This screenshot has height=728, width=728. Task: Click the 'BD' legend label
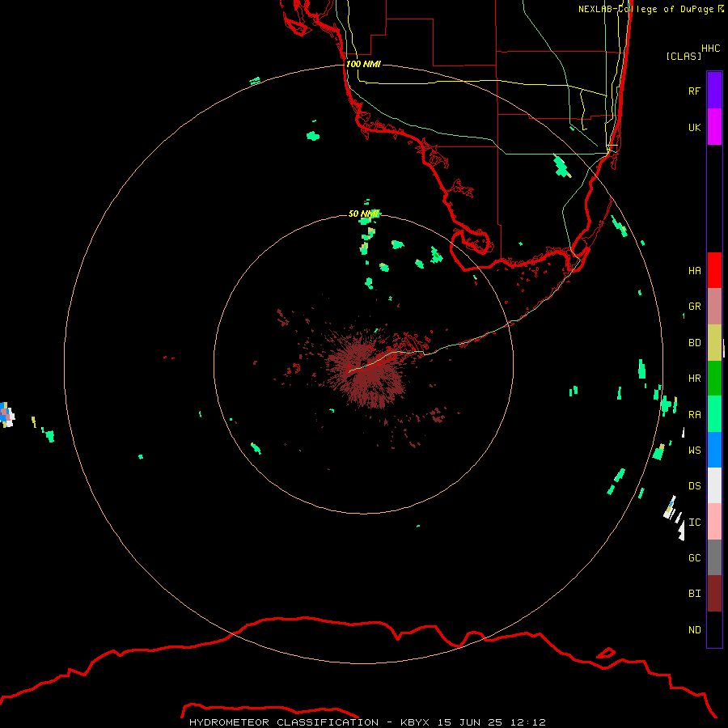[694, 343]
